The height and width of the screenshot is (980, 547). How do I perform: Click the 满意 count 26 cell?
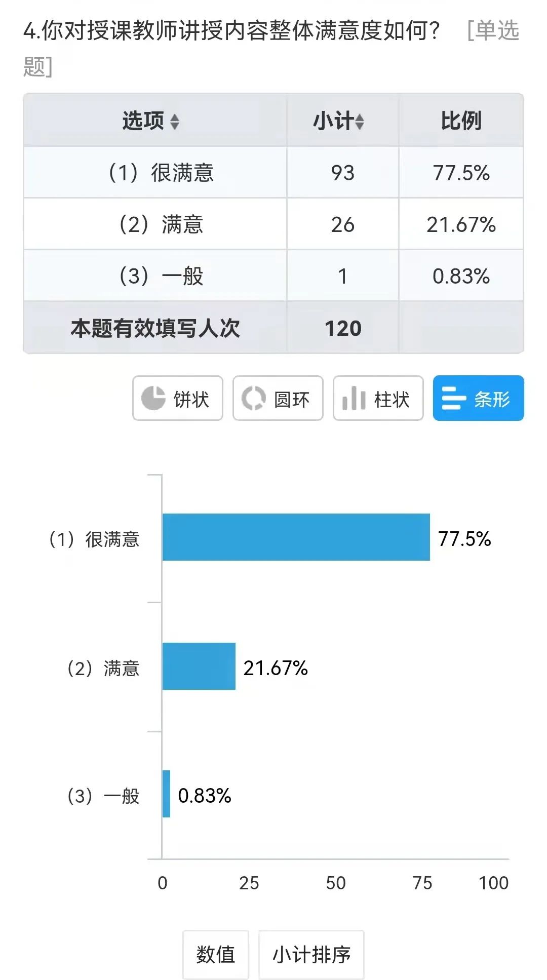coord(343,224)
